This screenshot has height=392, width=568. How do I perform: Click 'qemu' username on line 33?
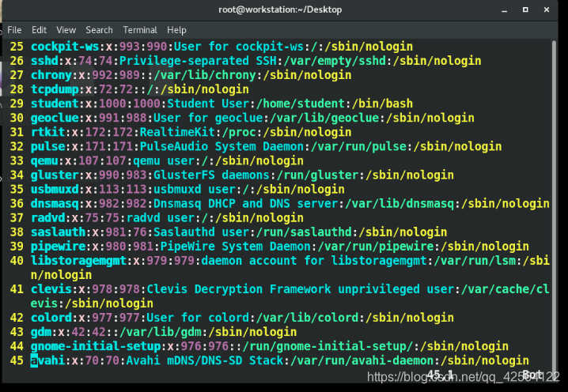(44, 160)
